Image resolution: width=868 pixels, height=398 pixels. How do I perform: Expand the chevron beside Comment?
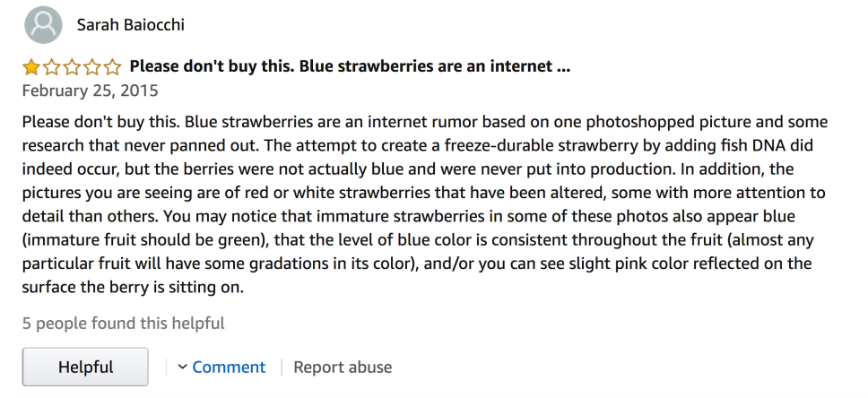[x=182, y=367]
